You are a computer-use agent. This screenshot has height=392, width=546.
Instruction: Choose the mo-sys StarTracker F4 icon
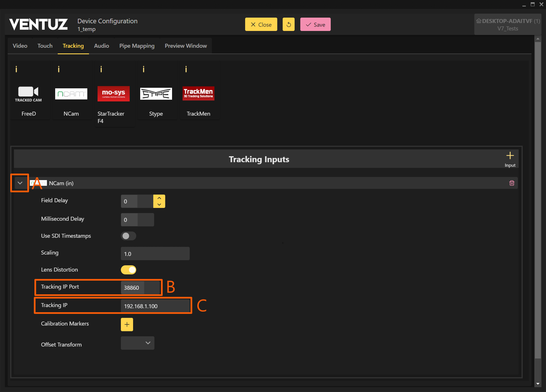[x=113, y=94]
